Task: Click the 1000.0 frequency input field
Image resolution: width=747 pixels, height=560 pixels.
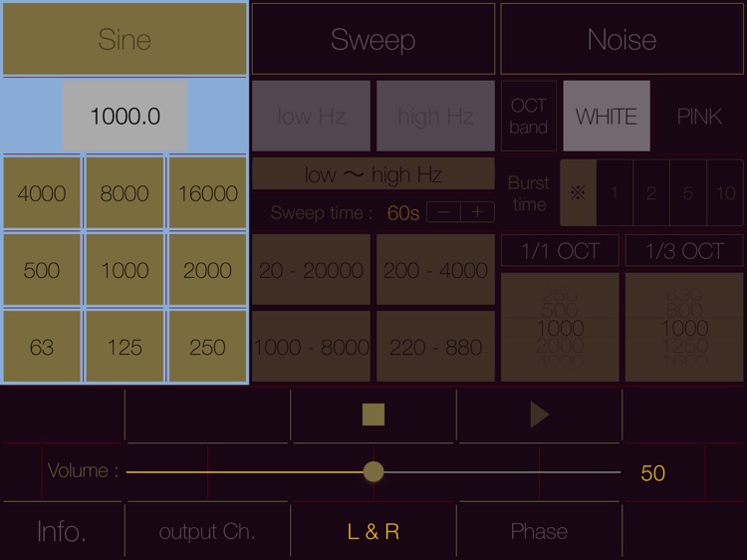Action: (x=124, y=117)
